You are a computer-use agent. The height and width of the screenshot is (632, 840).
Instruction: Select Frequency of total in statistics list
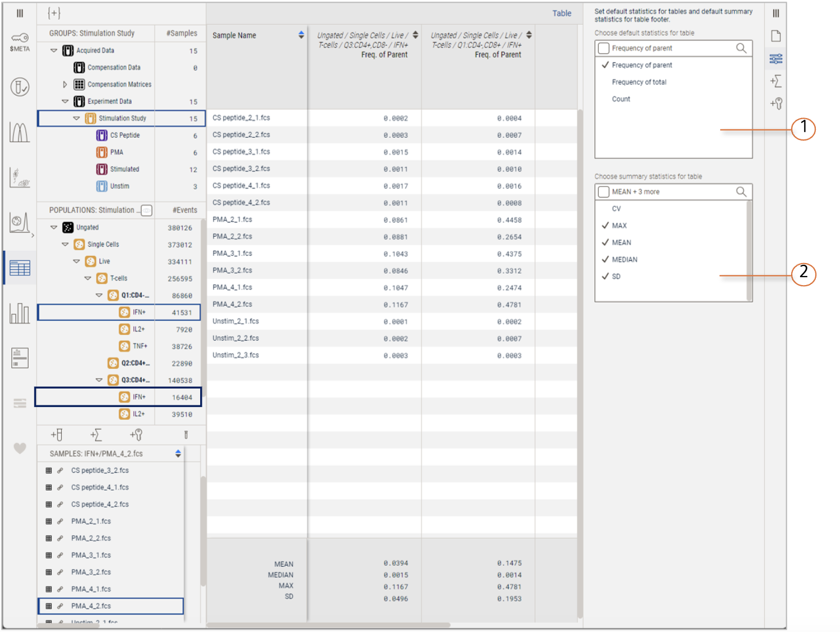click(x=639, y=82)
